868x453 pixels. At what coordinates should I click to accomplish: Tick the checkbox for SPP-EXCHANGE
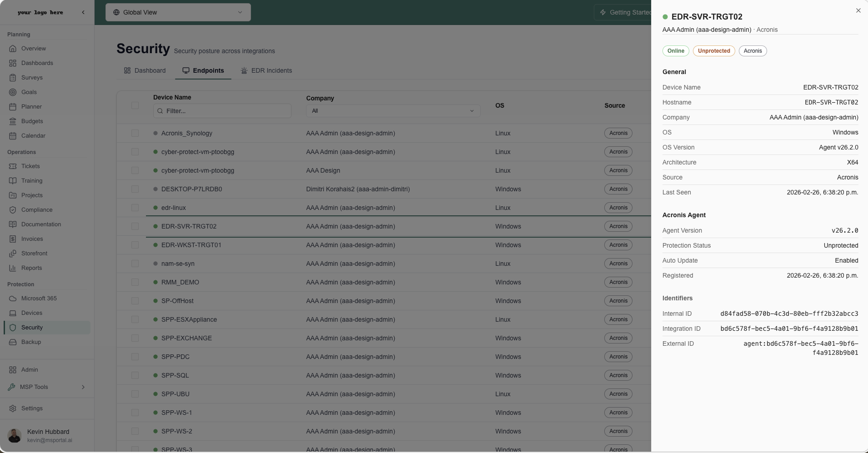click(135, 338)
